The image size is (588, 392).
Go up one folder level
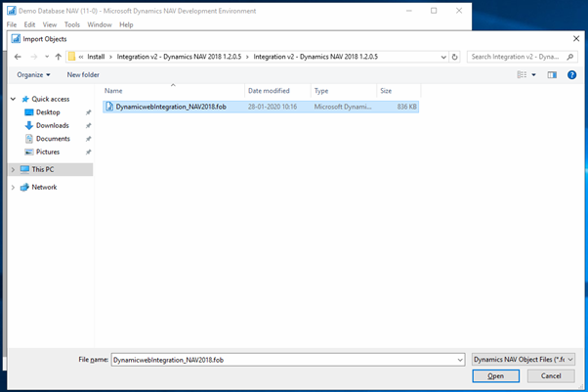[58, 57]
